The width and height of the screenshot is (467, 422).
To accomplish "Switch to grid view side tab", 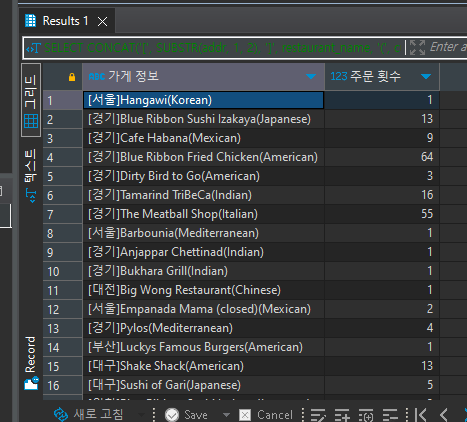I will point(31,100).
